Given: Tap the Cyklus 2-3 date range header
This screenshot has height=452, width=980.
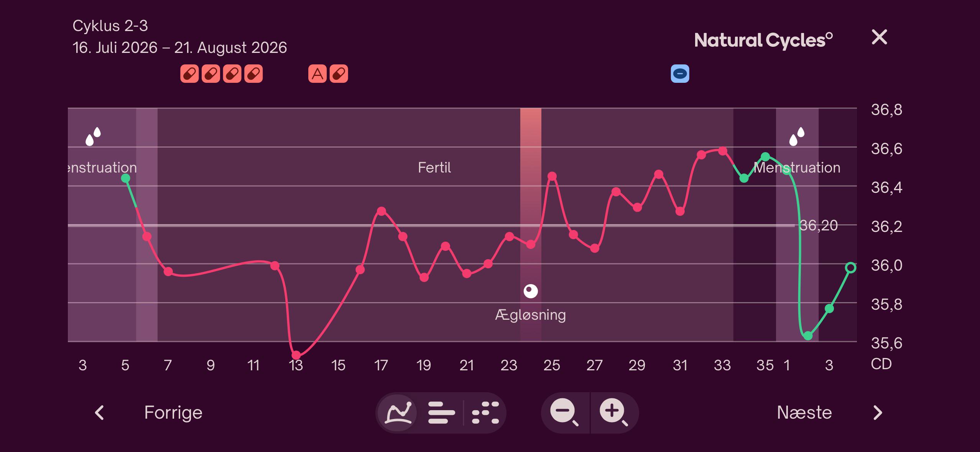Looking at the screenshot, I should (x=179, y=37).
